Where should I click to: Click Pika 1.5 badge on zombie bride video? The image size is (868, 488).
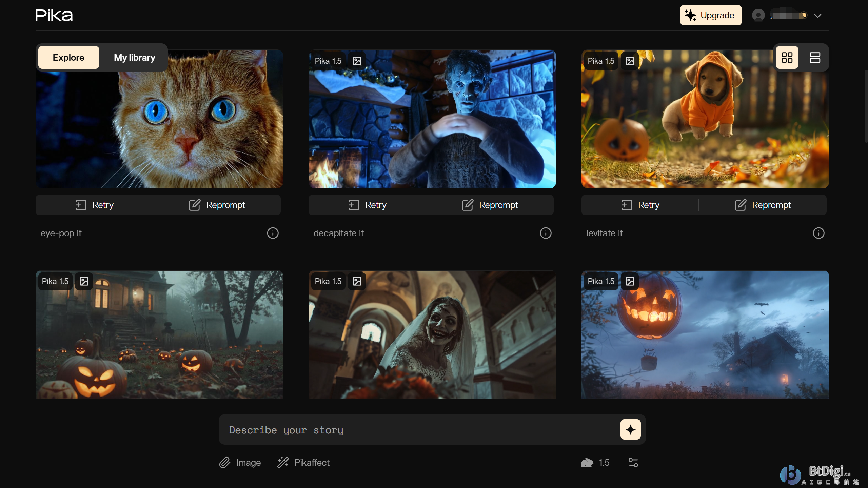pos(328,281)
